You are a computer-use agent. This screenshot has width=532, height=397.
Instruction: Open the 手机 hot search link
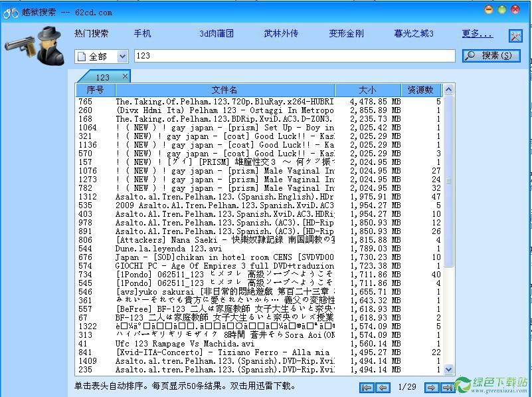point(142,33)
